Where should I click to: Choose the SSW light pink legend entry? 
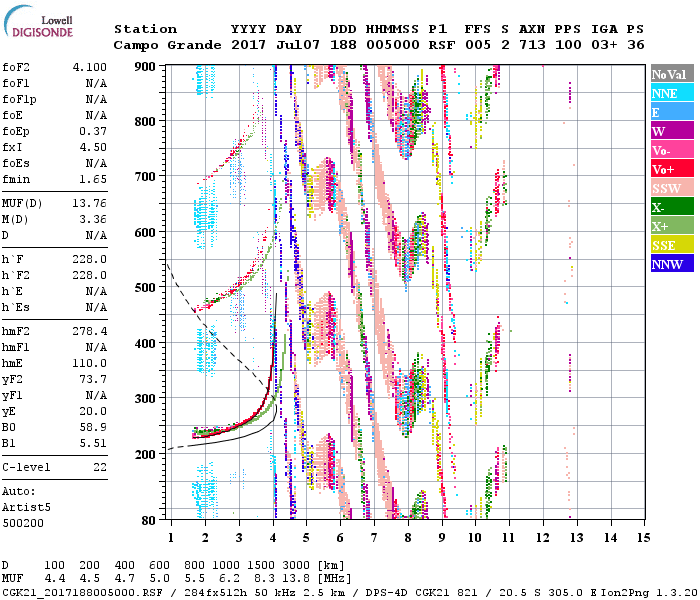[x=671, y=188]
